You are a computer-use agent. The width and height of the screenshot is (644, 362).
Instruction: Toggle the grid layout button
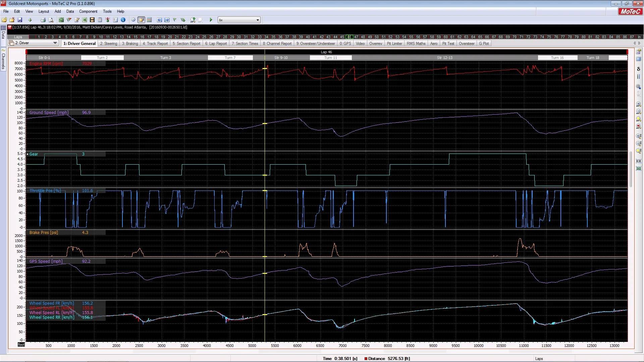pos(149,20)
